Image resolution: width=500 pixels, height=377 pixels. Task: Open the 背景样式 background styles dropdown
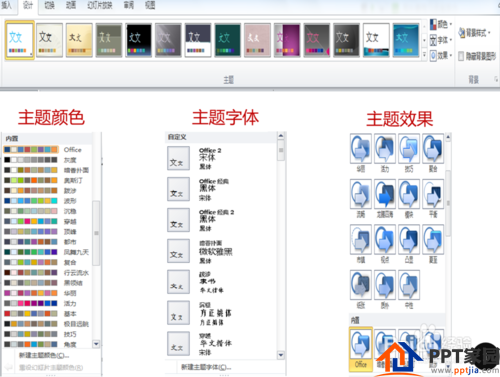point(474,33)
